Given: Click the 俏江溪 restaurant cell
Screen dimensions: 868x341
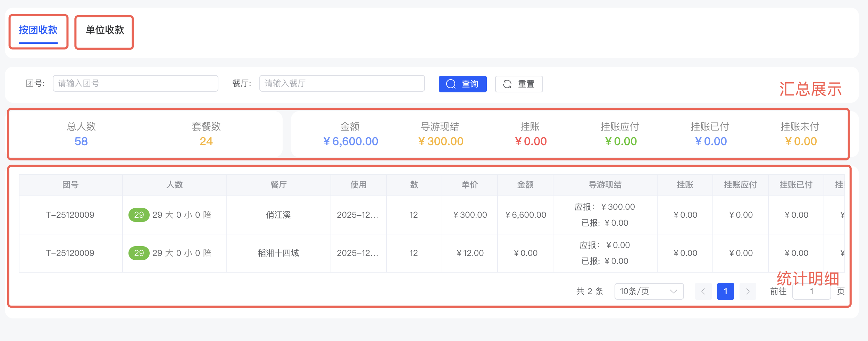Looking at the screenshot, I should coord(278,215).
